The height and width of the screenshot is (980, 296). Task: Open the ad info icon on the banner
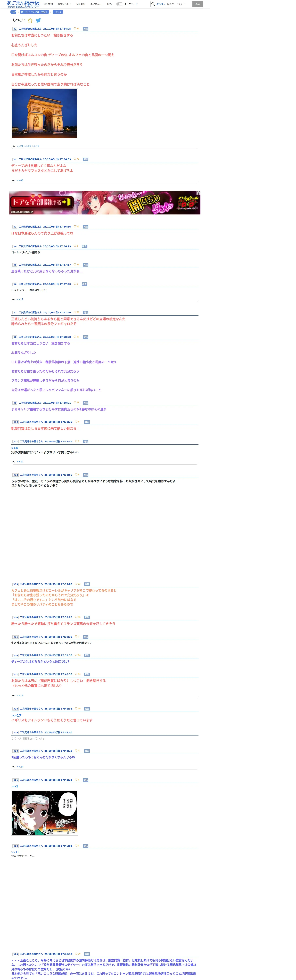tap(198, 193)
